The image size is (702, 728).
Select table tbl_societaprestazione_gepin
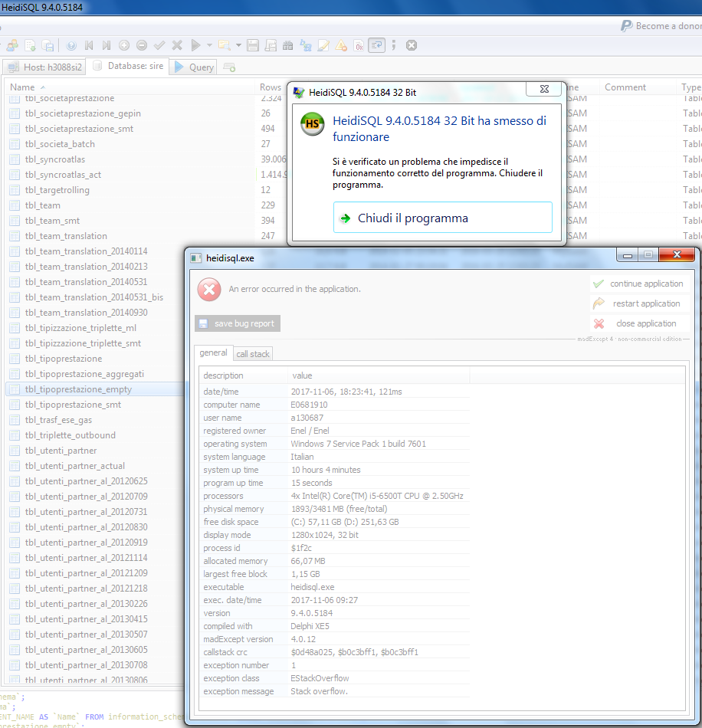[x=83, y=113]
